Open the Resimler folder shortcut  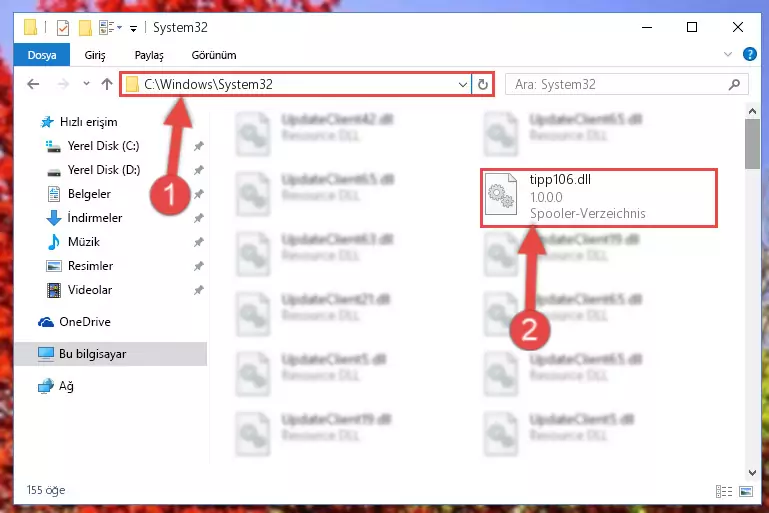[90, 266]
